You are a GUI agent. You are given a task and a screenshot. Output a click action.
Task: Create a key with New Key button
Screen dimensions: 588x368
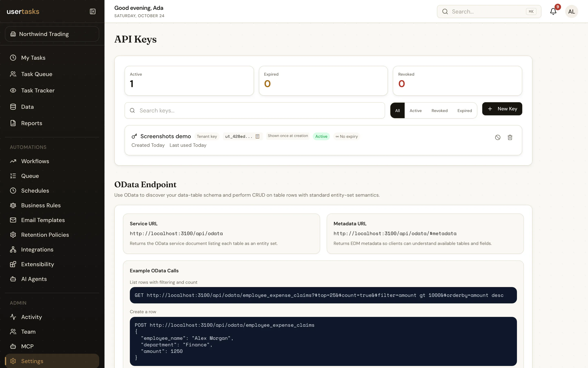502,109
